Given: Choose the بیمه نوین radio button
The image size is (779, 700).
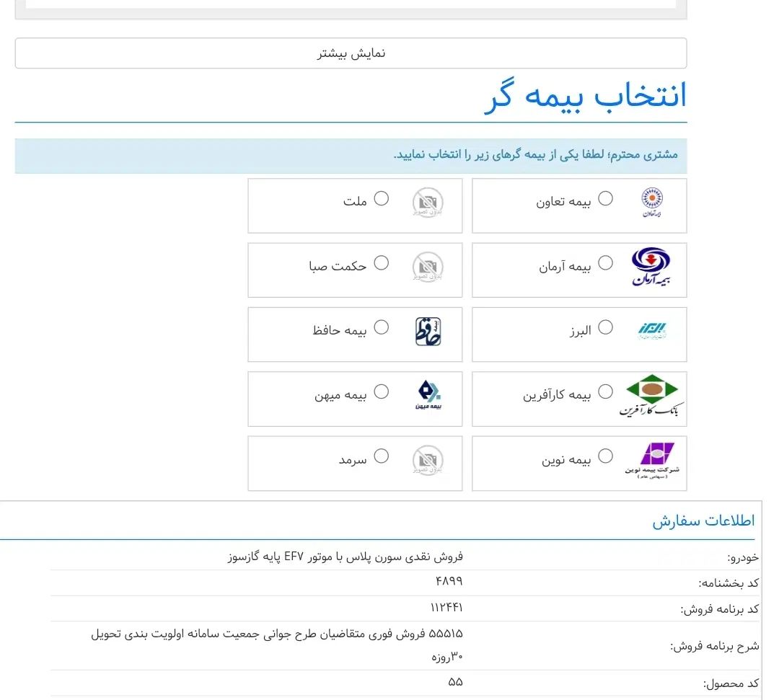Looking at the screenshot, I should (x=605, y=456).
